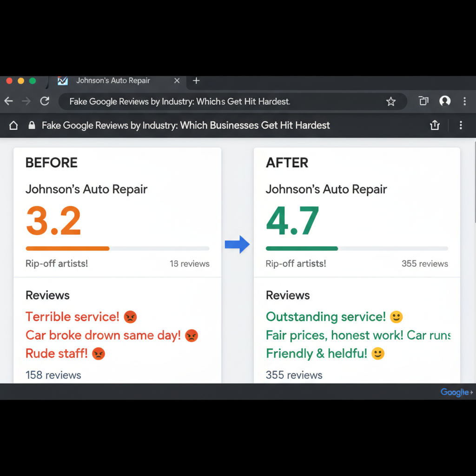476x476 pixels.
Task: Click Reviews heading in AFTER card
Action: coord(288,295)
